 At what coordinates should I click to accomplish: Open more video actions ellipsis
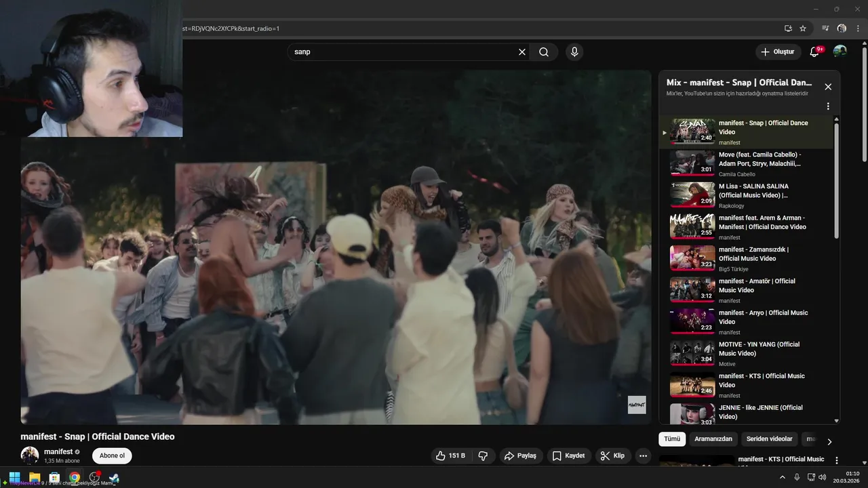644,456
